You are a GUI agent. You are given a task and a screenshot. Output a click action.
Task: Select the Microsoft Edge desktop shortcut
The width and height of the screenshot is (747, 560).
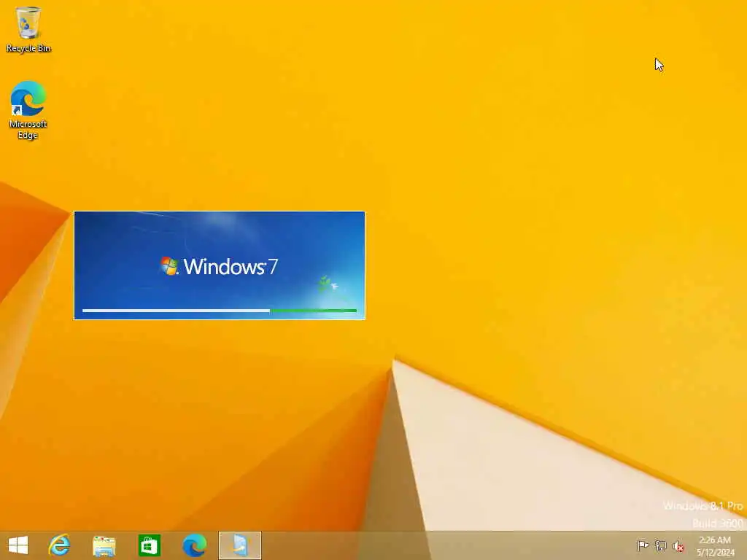(28, 109)
